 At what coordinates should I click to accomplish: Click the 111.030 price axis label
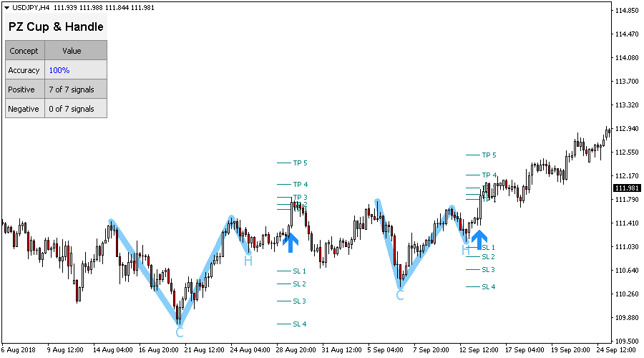(x=627, y=247)
